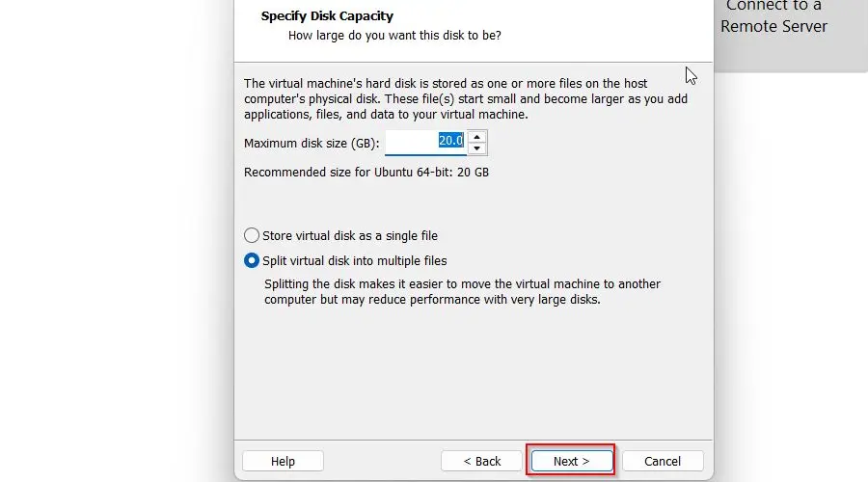Decrease disk size with the down arrow

coord(477,148)
